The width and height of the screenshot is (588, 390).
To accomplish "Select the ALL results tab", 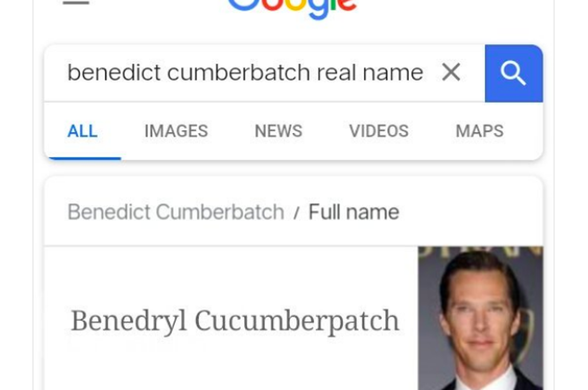I will 82,131.
